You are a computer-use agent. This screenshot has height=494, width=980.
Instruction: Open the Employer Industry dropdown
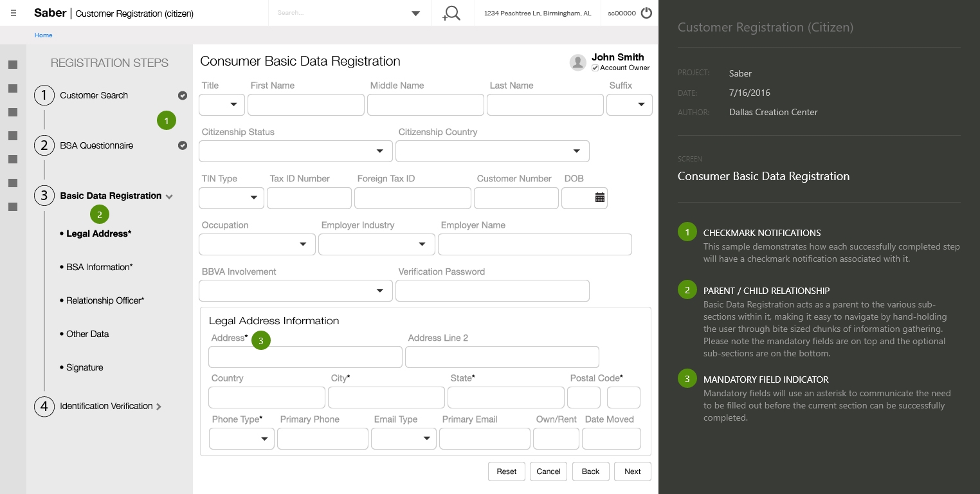(377, 244)
